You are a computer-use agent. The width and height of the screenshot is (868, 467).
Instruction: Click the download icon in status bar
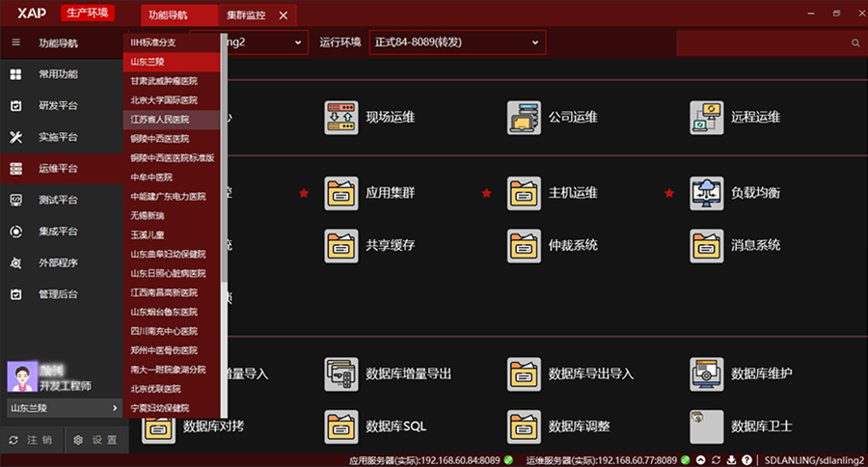(x=732, y=459)
